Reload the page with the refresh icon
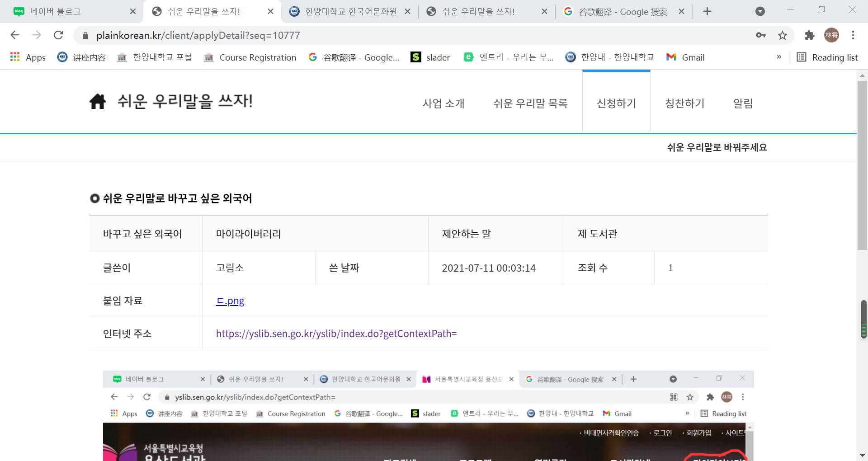Viewport: 868px width, 461px height. pyautogui.click(x=58, y=35)
